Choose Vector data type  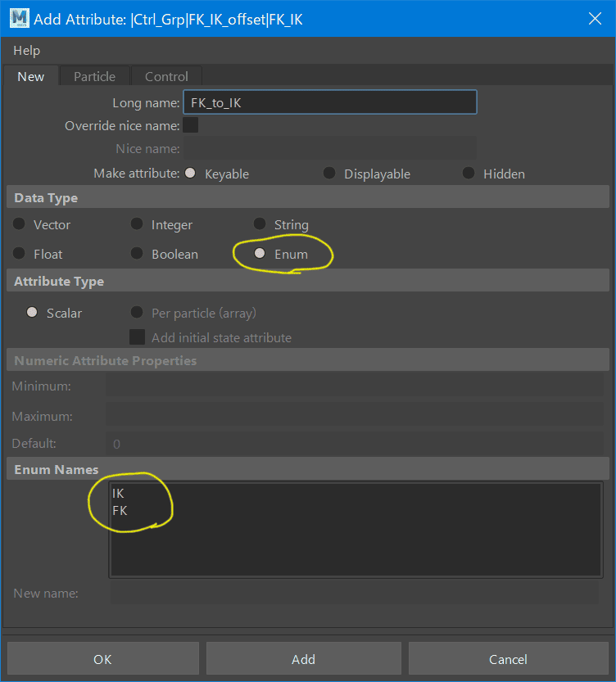[x=19, y=224]
